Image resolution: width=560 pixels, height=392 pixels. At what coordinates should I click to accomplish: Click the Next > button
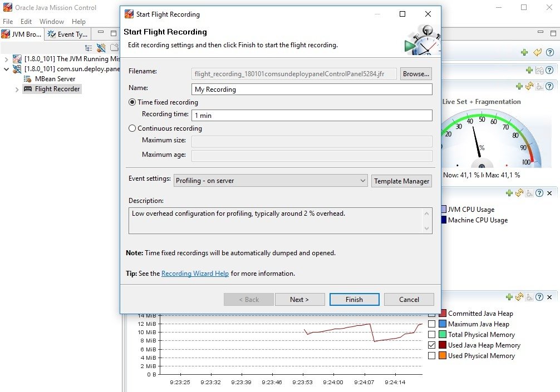coord(299,300)
